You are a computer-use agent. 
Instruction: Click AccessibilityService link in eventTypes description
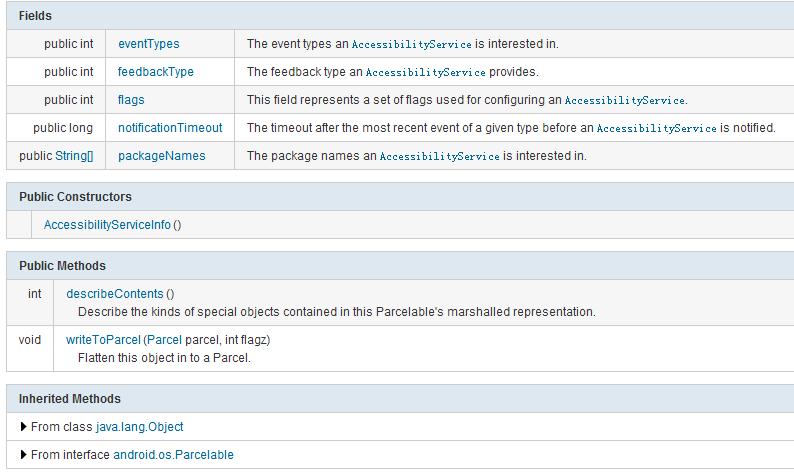pyautogui.click(x=411, y=44)
